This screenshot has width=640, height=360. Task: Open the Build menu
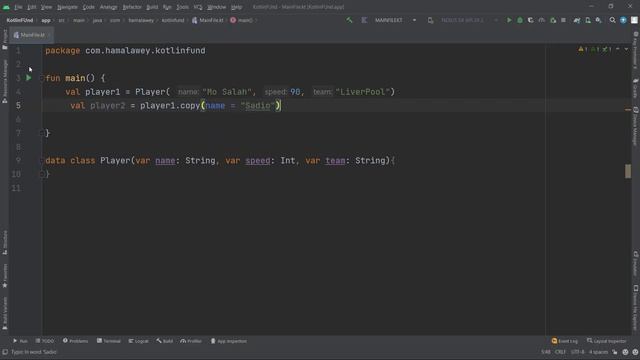pyautogui.click(x=152, y=7)
